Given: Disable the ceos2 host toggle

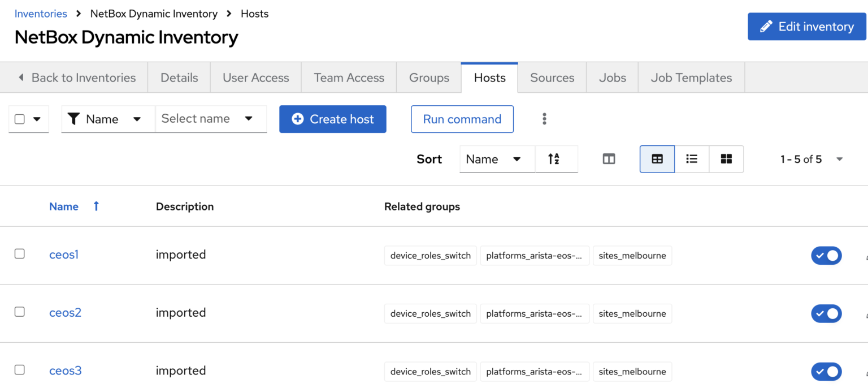Looking at the screenshot, I should 826,313.
